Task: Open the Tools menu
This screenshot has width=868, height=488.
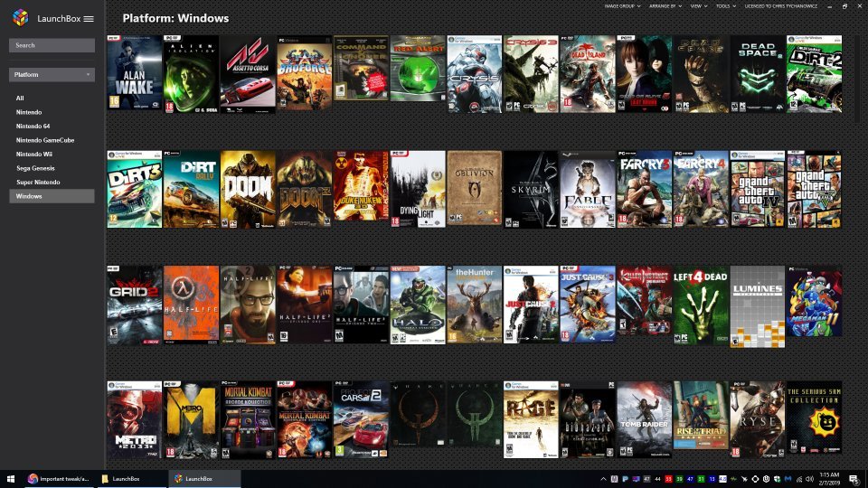Action: [726, 6]
